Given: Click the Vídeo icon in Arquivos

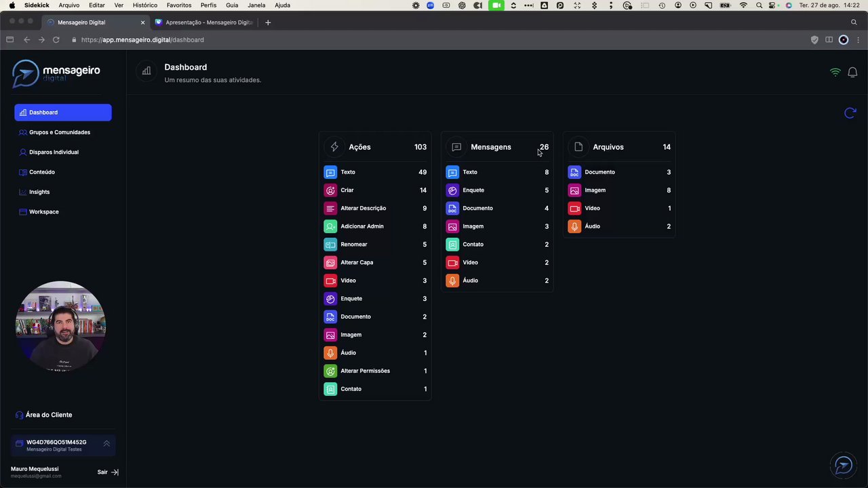Looking at the screenshot, I should [574, 208].
